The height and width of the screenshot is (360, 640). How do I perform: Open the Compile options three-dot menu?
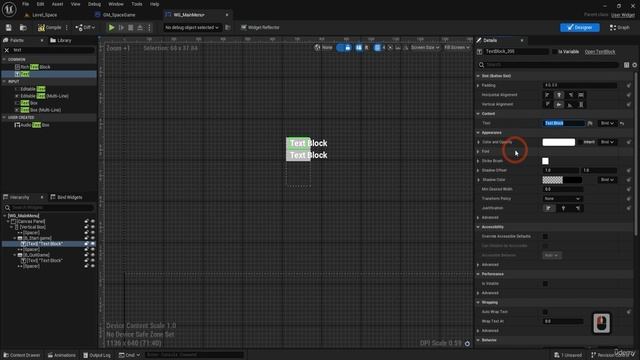(67, 28)
